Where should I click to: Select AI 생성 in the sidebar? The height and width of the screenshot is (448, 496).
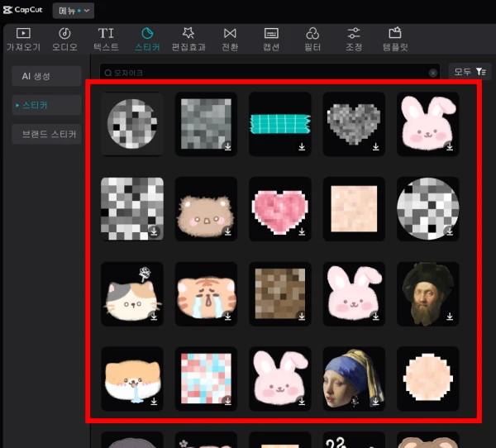tap(46, 76)
